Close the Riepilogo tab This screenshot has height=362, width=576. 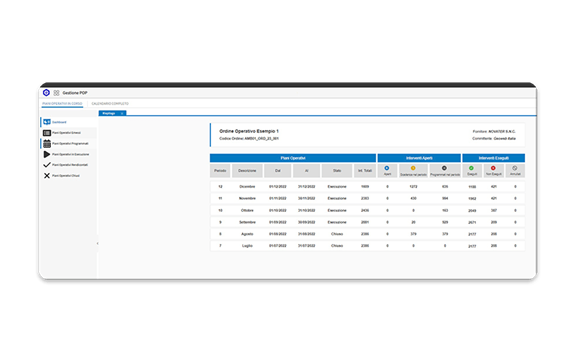(x=122, y=113)
